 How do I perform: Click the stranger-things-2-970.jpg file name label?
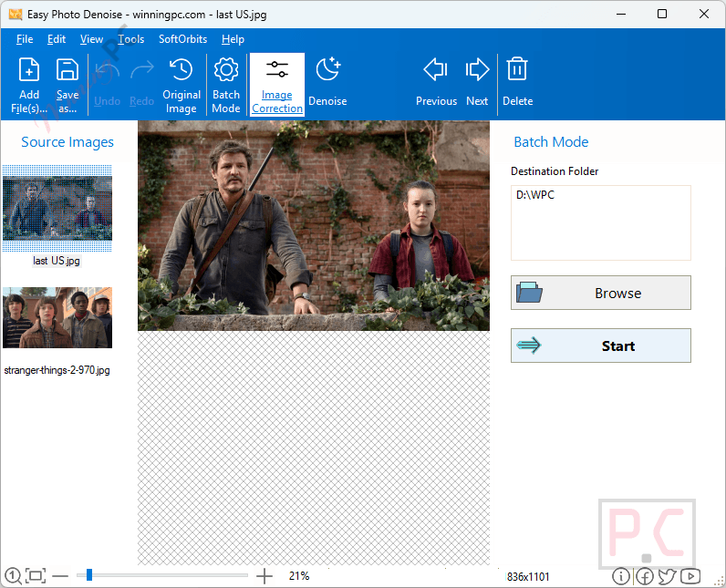point(57,370)
